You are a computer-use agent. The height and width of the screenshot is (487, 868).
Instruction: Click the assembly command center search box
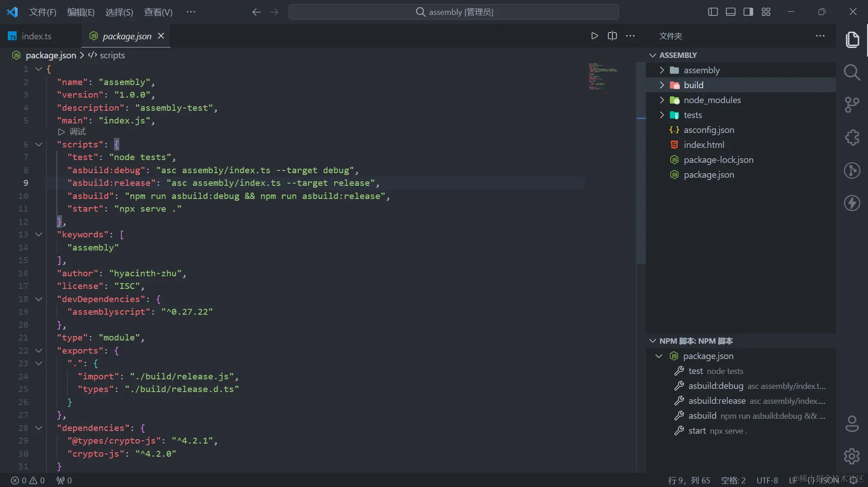coord(454,12)
